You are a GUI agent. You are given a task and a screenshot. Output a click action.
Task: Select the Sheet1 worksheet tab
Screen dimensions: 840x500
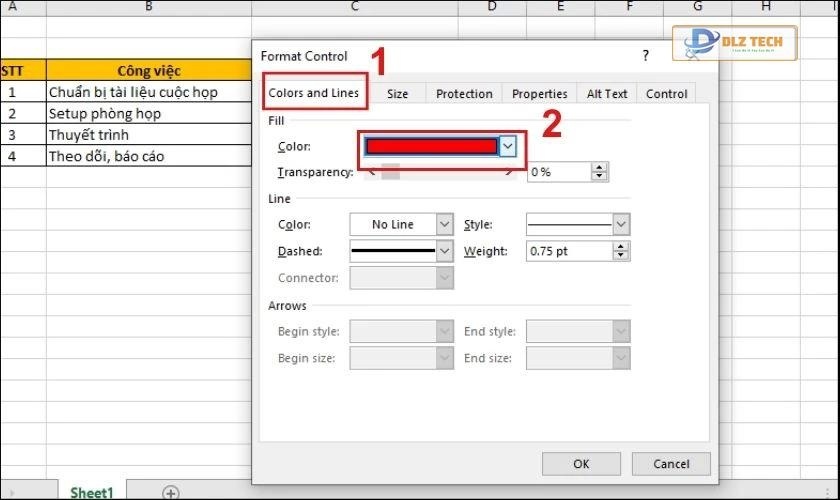tap(91, 492)
